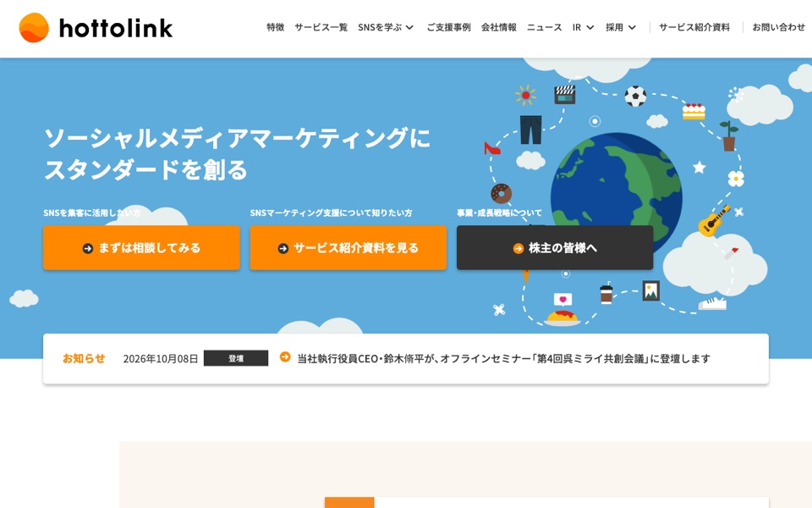Click arrow icon in まずは相談してみる button

(x=87, y=248)
